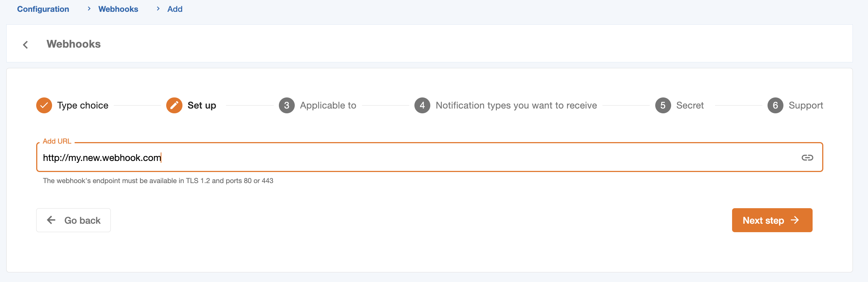The width and height of the screenshot is (868, 282).
Task: Open the Support step label
Action: tap(806, 106)
